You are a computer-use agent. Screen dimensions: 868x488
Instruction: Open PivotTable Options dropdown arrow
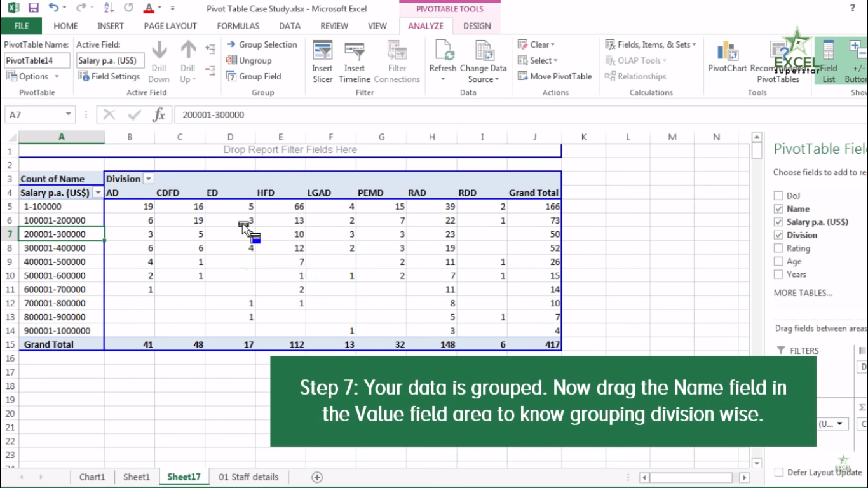tap(56, 77)
